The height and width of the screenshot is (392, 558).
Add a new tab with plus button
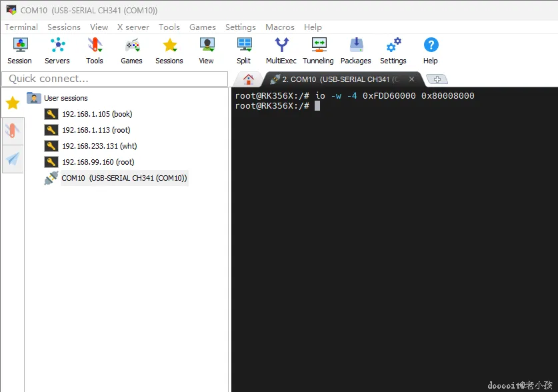(437, 79)
